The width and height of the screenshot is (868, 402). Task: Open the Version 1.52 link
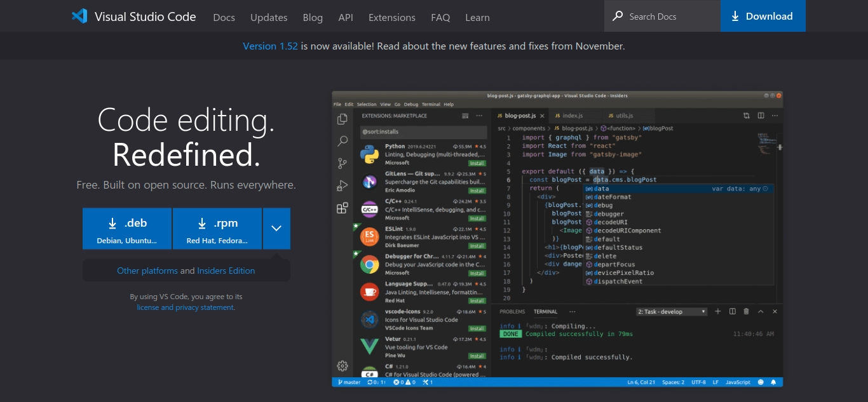pos(270,46)
